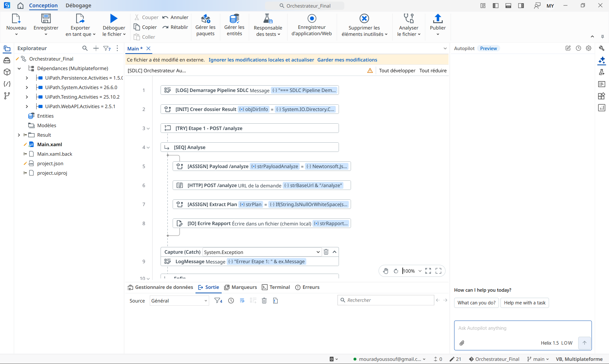Click the plus icon in Explorateur
The image size is (609, 364).
coord(96,48)
